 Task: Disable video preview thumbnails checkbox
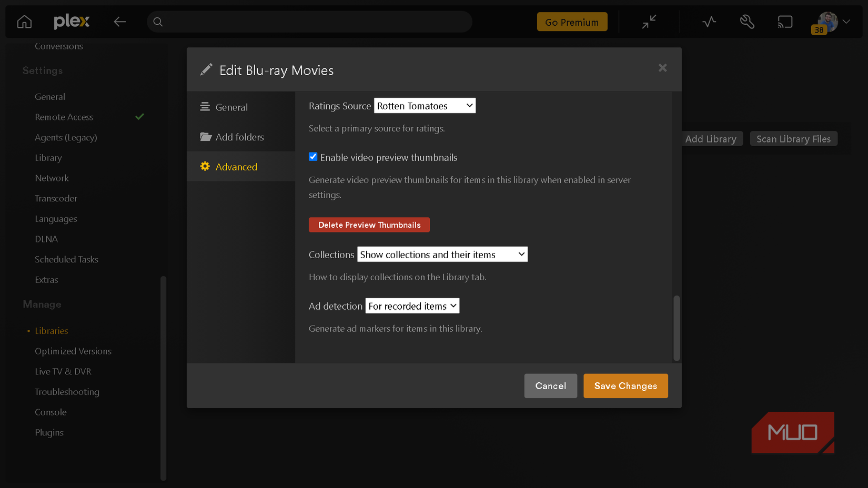(x=313, y=157)
